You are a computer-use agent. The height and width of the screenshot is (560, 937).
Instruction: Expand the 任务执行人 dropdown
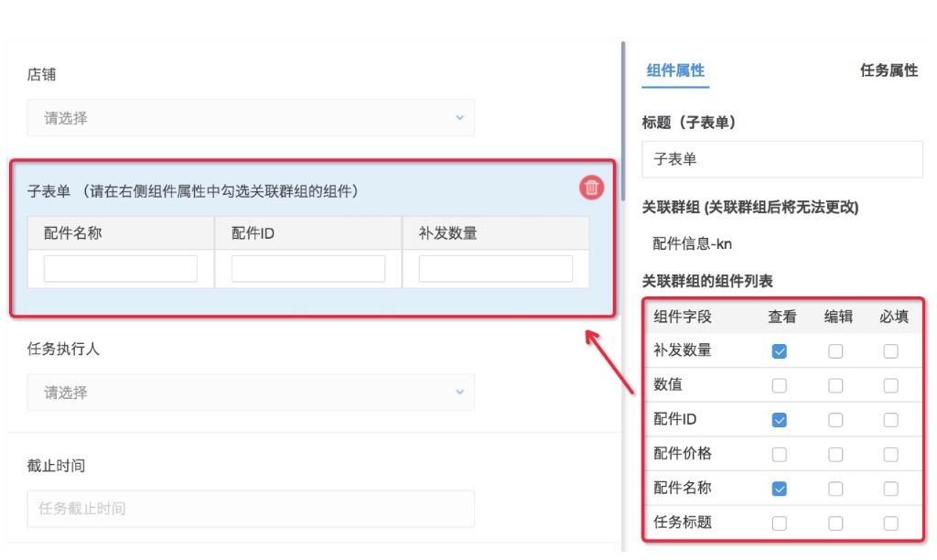[x=250, y=393]
